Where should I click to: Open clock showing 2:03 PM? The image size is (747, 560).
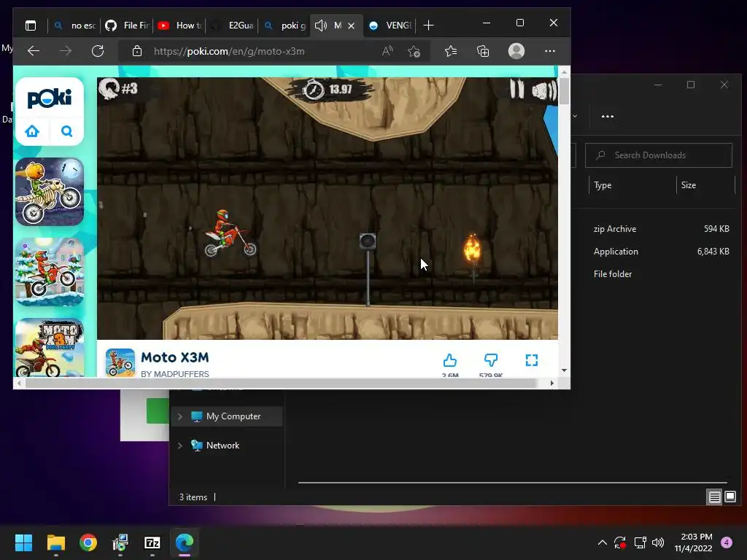pyautogui.click(x=693, y=542)
